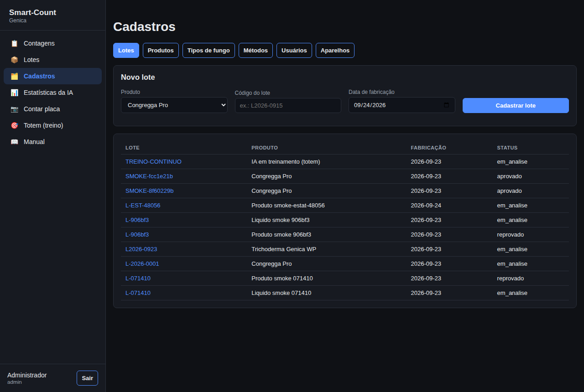Click the 2026-09-24 fabrication date cell
Viewport: 584px width, 392px height.
point(426,206)
